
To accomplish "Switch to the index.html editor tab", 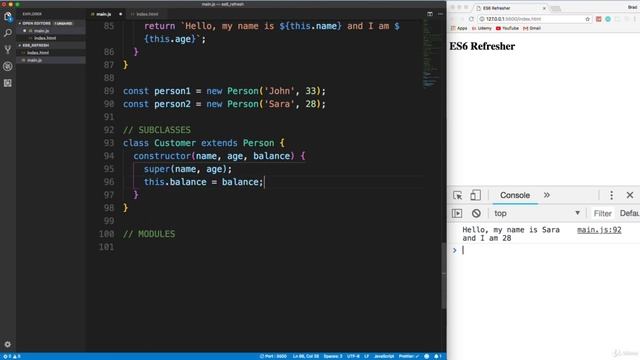I will [x=147, y=14].
